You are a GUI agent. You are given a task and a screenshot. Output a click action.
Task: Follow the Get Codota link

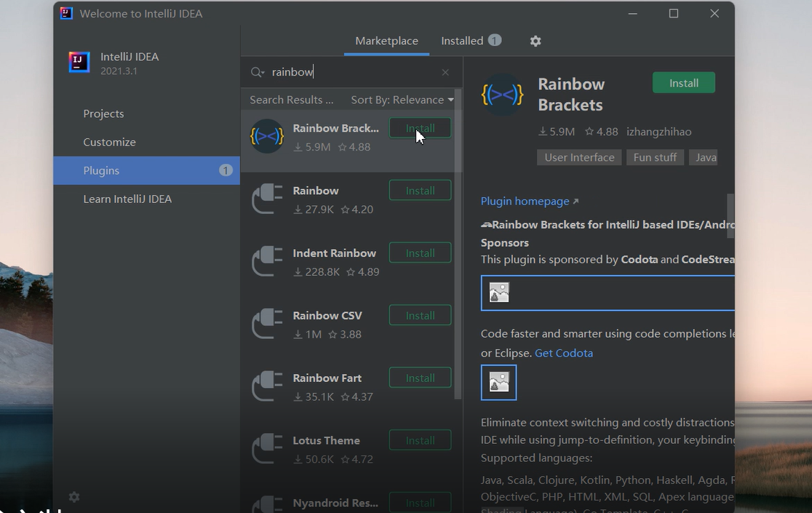(x=563, y=353)
